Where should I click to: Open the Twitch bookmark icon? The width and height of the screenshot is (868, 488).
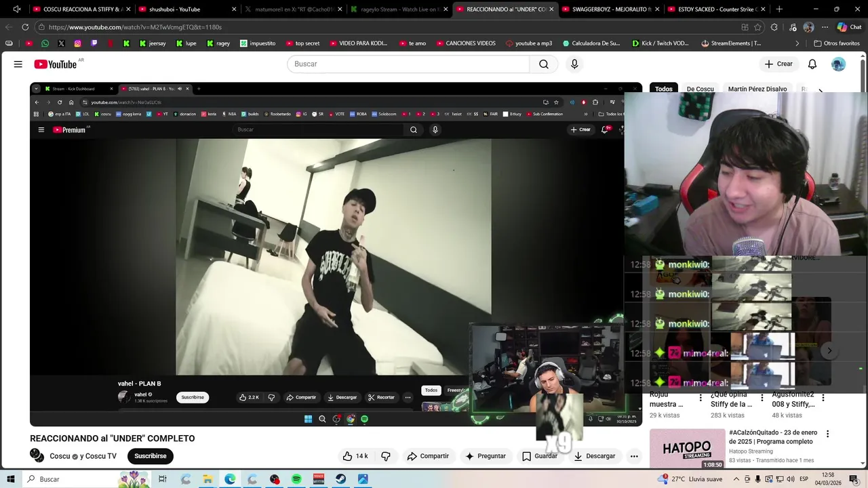point(94,43)
